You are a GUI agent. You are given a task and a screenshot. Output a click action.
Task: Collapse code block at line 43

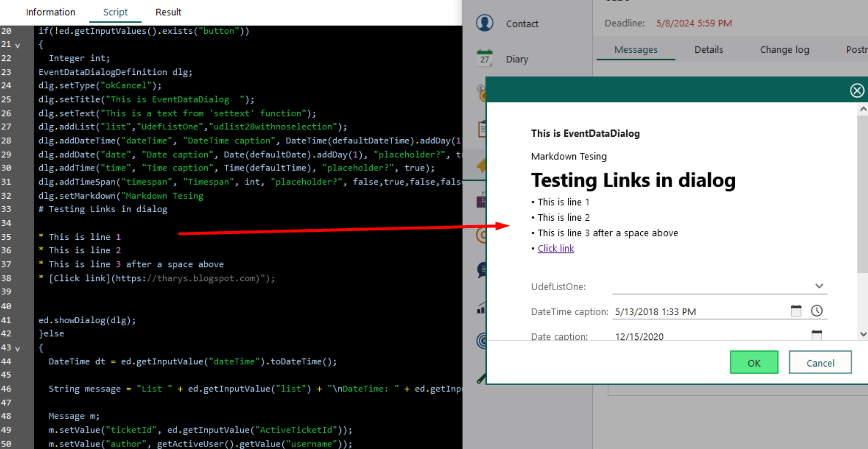click(18, 348)
